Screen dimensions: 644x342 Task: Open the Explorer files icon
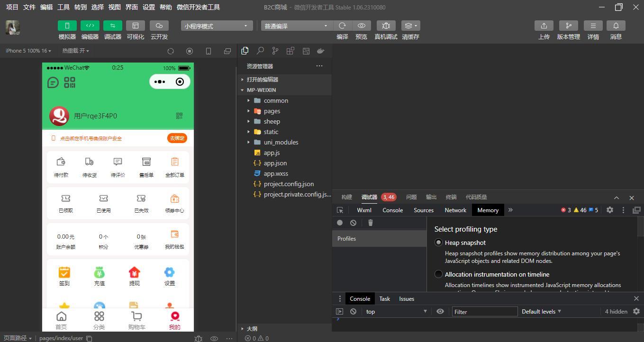point(245,51)
